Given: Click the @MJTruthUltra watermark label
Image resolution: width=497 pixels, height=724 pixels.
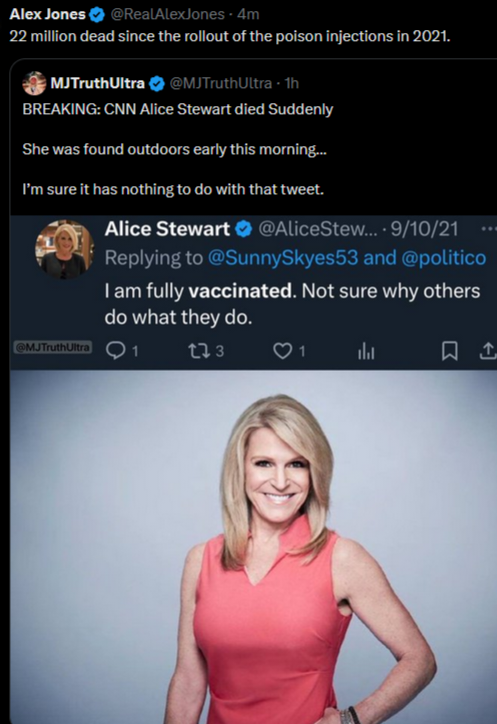Looking at the screenshot, I should (53, 347).
